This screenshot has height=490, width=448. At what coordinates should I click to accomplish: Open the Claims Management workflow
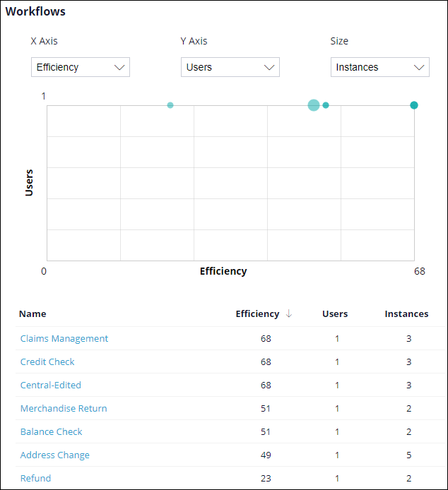point(64,338)
